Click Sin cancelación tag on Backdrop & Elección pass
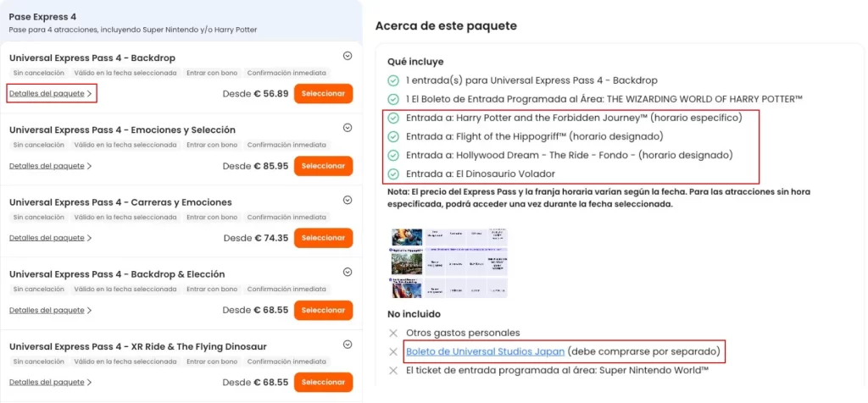Image resolution: width=868 pixels, height=403 pixels. [x=39, y=289]
